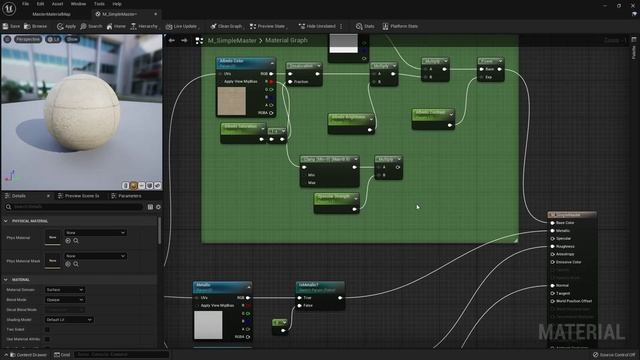Screen dimensions: 640x360
Task: Click Phys Material thumbnail
Action: (53, 237)
